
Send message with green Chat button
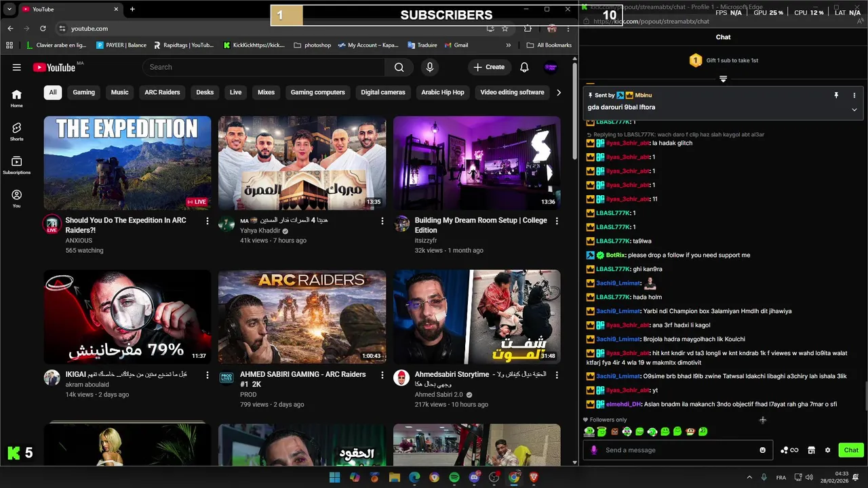pos(851,450)
